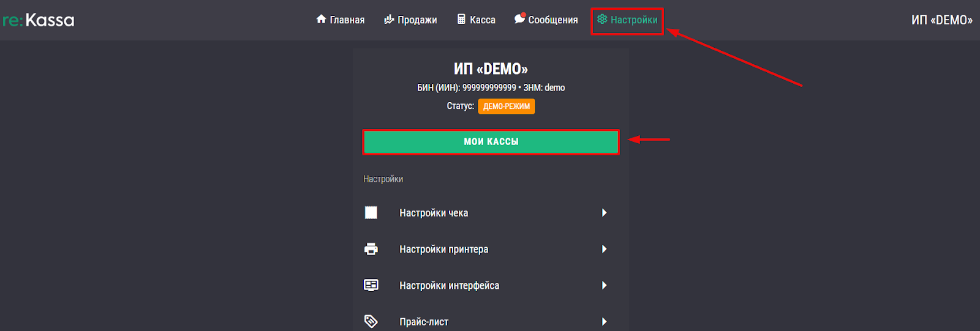This screenshot has height=331, width=980.
Task: Go to the Продажи section
Action: pos(410,20)
